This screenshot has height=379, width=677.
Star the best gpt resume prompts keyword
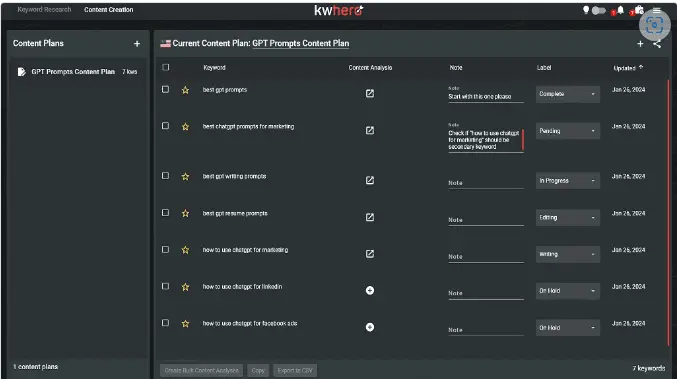[185, 213]
